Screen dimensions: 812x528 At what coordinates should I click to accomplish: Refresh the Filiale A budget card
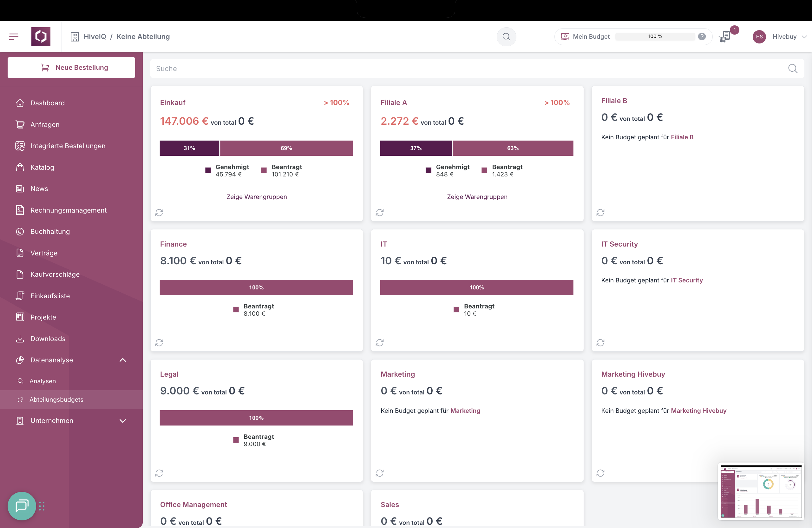click(380, 212)
